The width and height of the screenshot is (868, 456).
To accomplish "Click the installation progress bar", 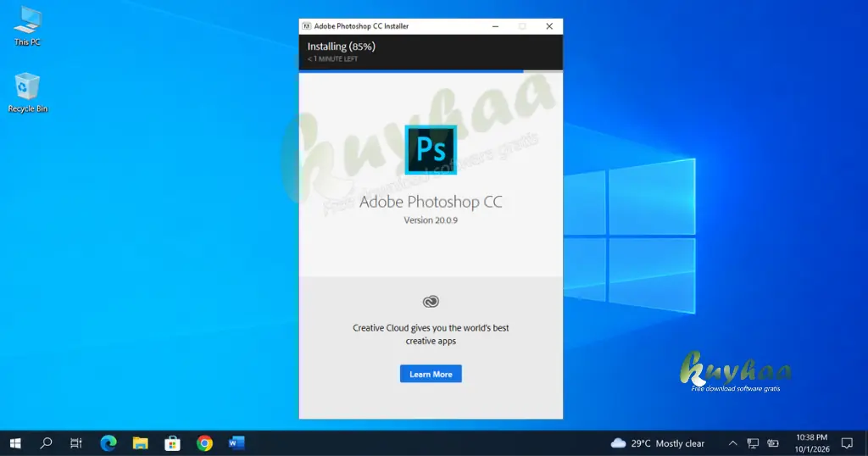I will click(x=431, y=71).
